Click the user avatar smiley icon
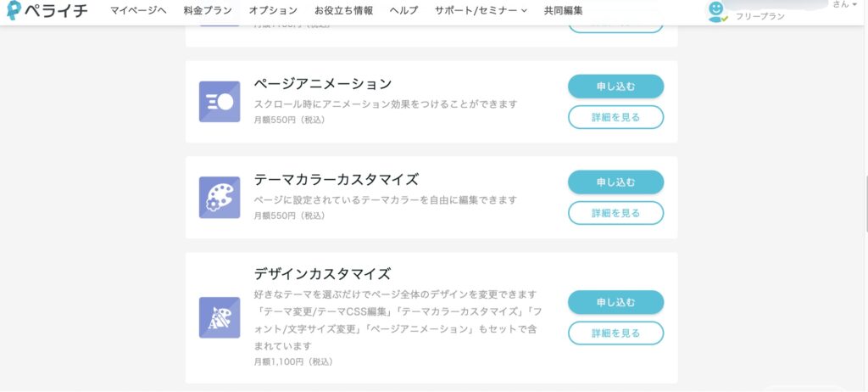The image size is (868, 392). coord(716,11)
